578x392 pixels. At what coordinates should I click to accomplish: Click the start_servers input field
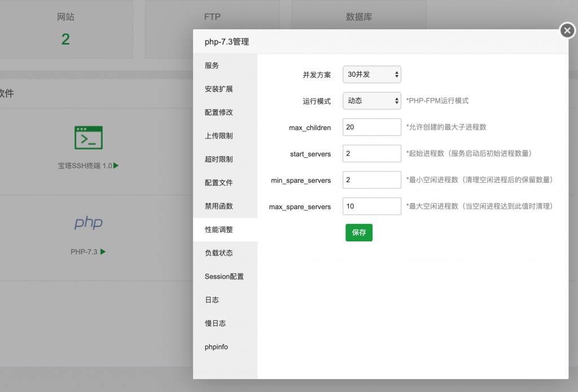pyautogui.click(x=371, y=153)
